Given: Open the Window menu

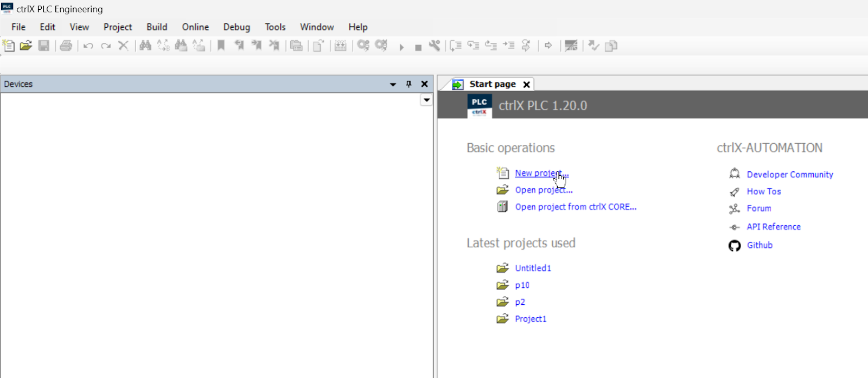Looking at the screenshot, I should (317, 27).
